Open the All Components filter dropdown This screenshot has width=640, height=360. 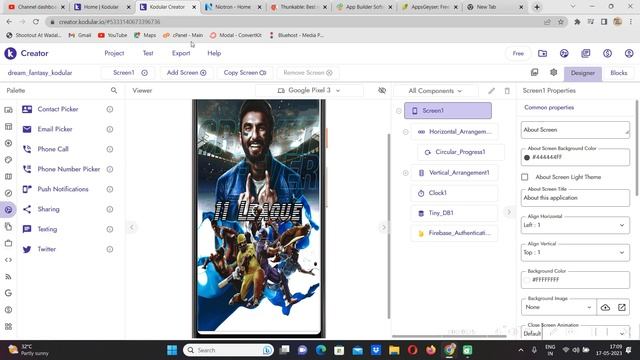point(435,91)
